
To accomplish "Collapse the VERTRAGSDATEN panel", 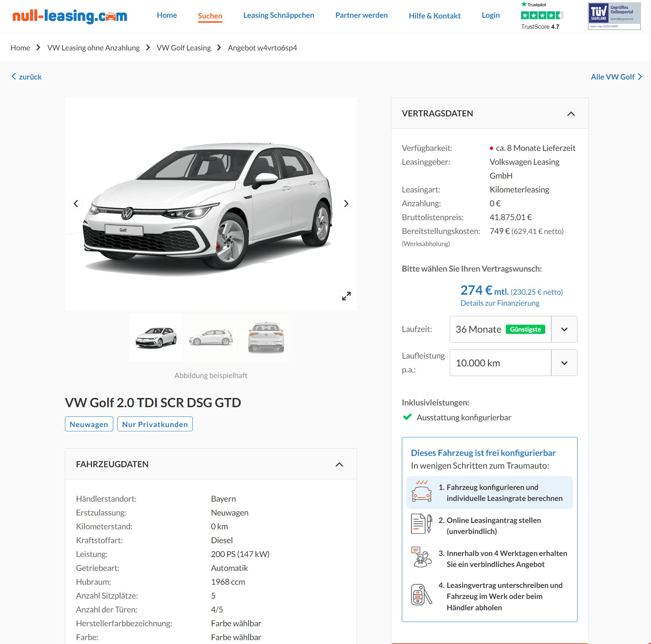I will (x=571, y=114).
